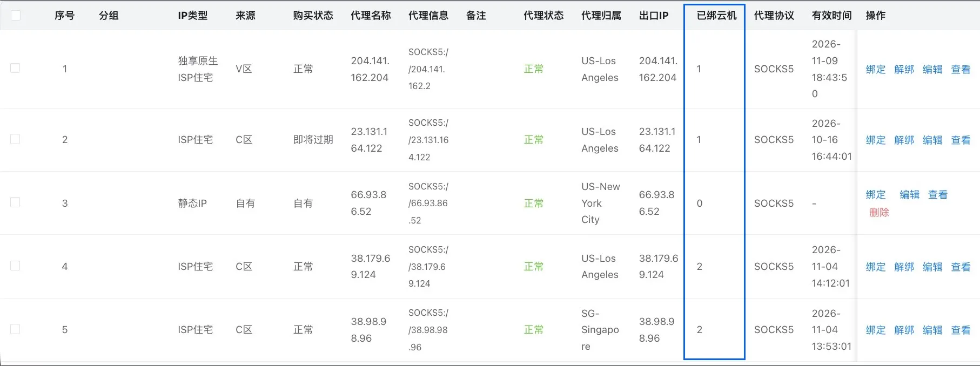
Task: Click the red 删除 link in row 3
Action: [879, 212]
